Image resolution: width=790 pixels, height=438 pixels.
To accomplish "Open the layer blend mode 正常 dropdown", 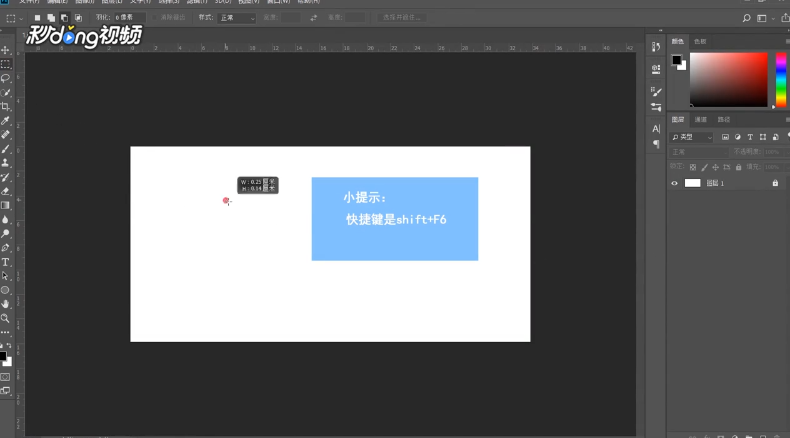I will click(698, 152).
